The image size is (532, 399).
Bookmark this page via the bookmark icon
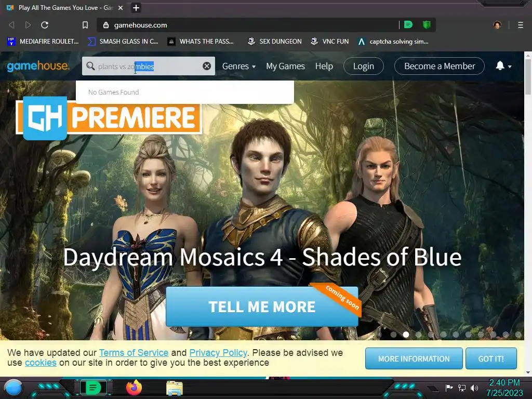coord(85,25)
